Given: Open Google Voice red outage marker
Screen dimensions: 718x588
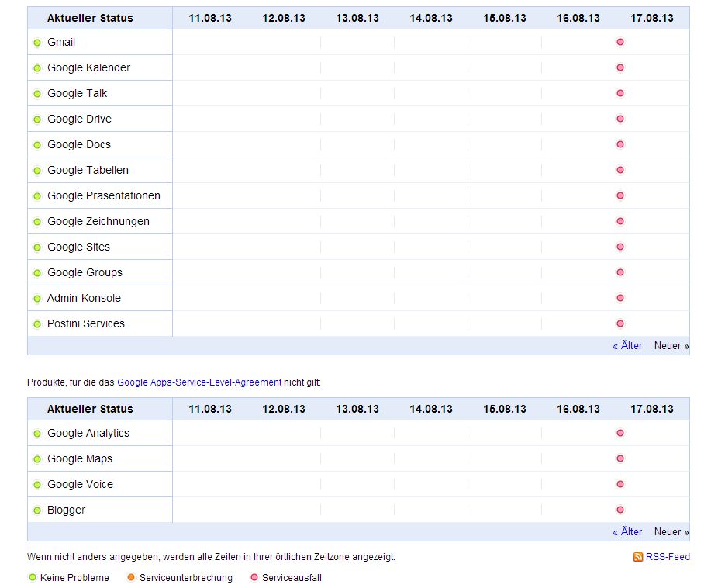Looking at the screenshot, I should pos(620,485).
